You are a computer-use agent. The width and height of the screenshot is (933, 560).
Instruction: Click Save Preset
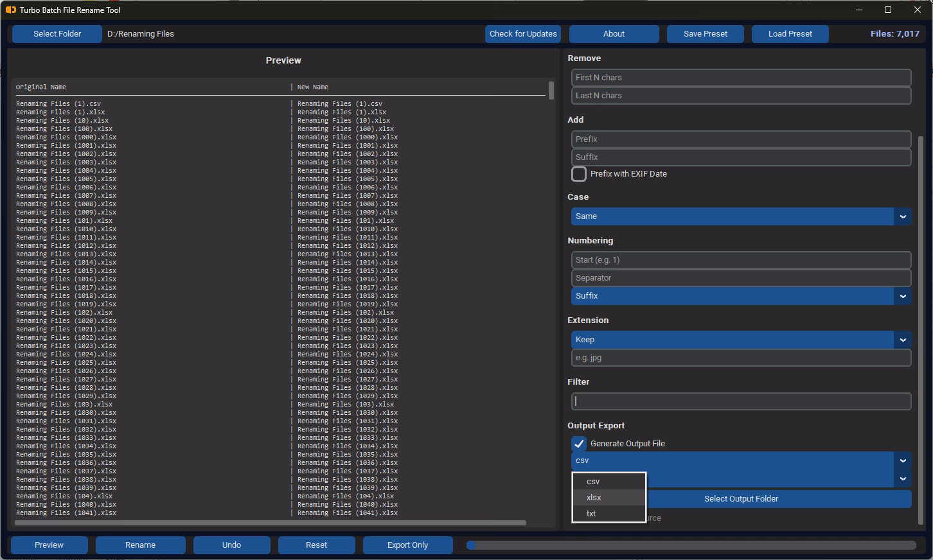tap(706, 34)
